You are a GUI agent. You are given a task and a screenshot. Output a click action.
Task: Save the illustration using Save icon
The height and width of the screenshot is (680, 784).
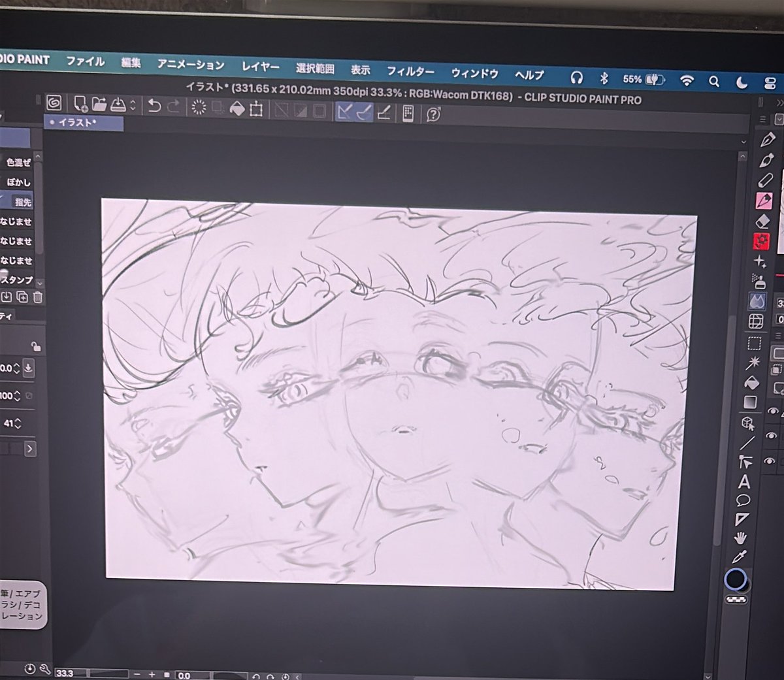(118, 105)
